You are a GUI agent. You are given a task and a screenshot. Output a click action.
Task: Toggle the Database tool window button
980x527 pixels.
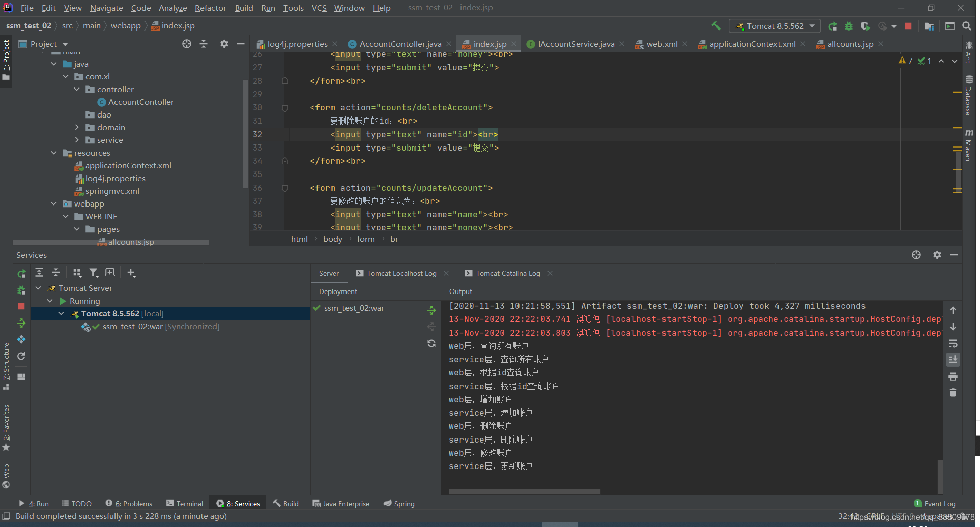(x=969, y=95)
